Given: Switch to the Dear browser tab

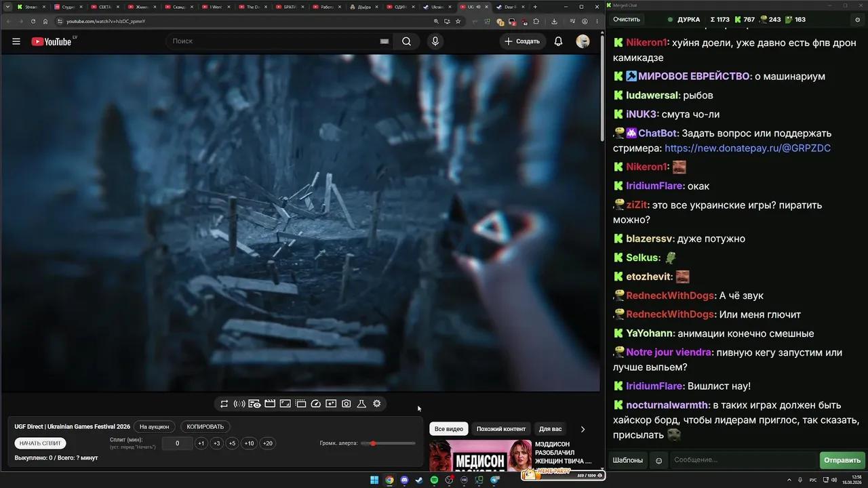Looking at the screenshot, I should (511, 7).
